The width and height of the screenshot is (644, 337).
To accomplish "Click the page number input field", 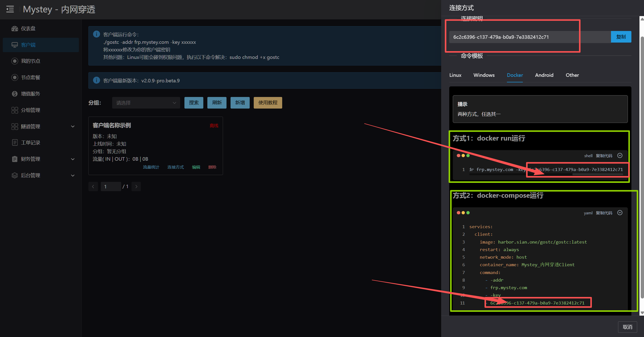I will [x=111, y=187].
